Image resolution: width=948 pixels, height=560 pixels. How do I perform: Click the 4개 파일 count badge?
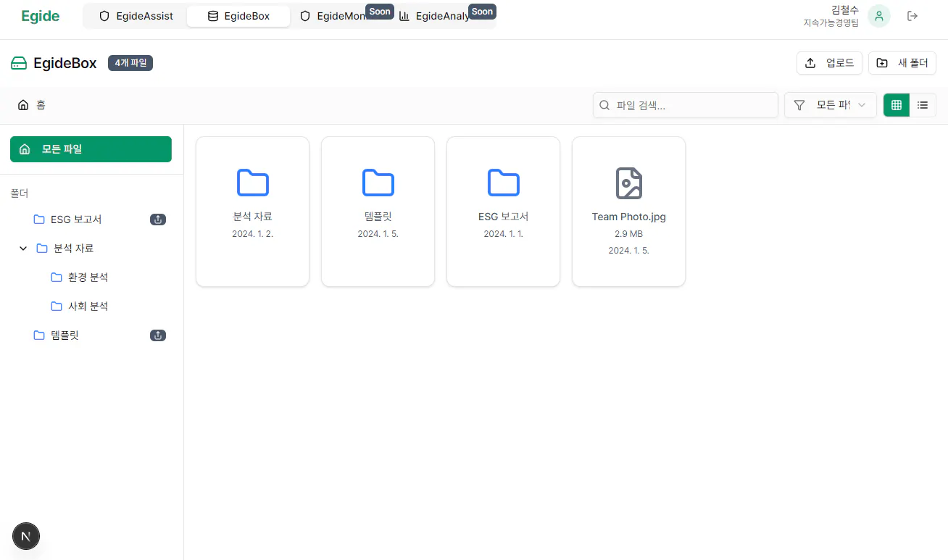pyautogui.click(x=130, y=63)
